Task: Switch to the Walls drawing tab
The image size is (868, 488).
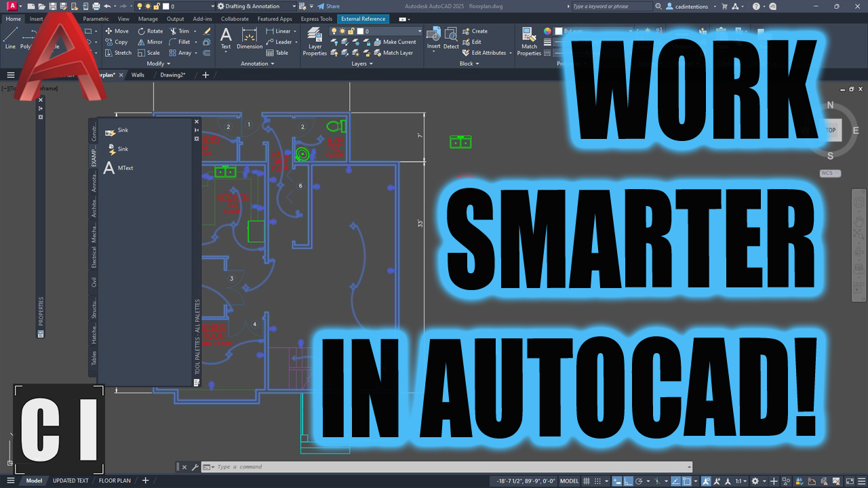Action: 138,75
